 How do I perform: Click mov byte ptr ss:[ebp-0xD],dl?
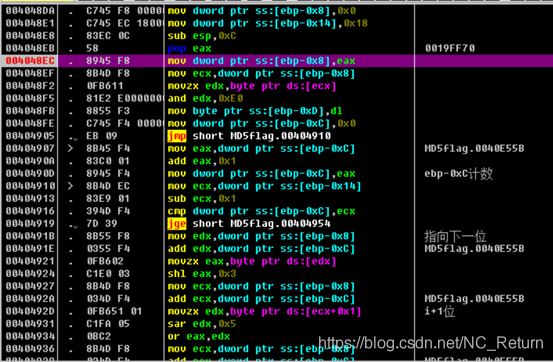(x=255, y=111)
